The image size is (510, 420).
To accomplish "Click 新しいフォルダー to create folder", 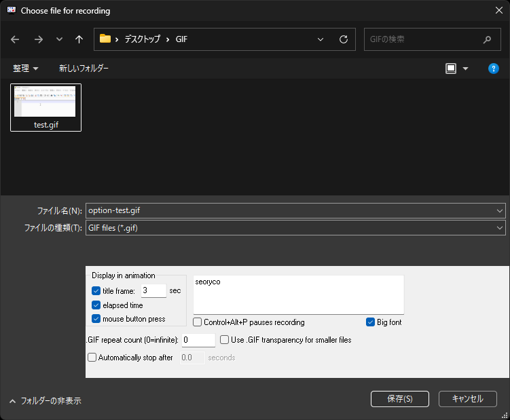I will [x=84, y=69].
